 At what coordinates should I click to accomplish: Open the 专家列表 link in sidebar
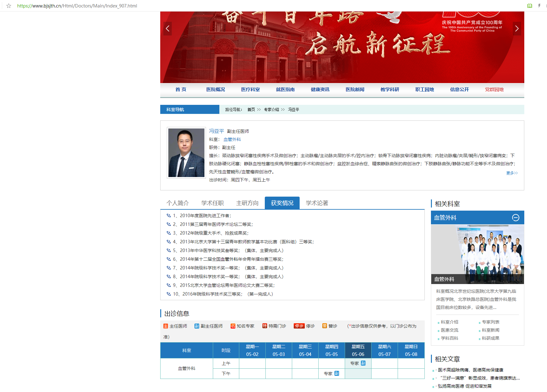[x=490, y=322]
